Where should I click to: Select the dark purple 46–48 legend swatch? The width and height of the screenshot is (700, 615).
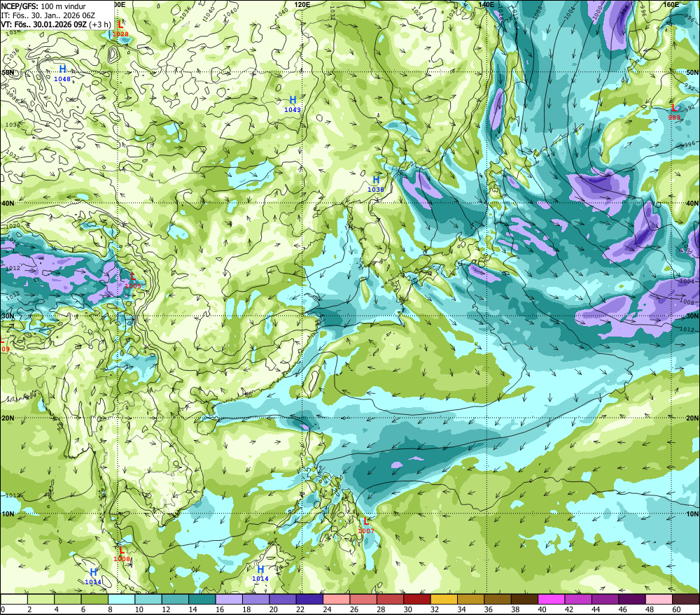coord(632,599)
